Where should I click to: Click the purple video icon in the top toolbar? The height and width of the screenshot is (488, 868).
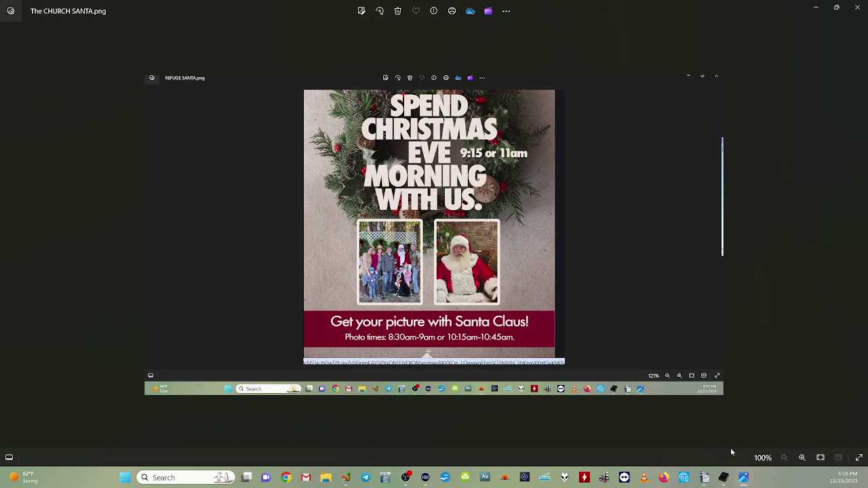coord(488,11)
